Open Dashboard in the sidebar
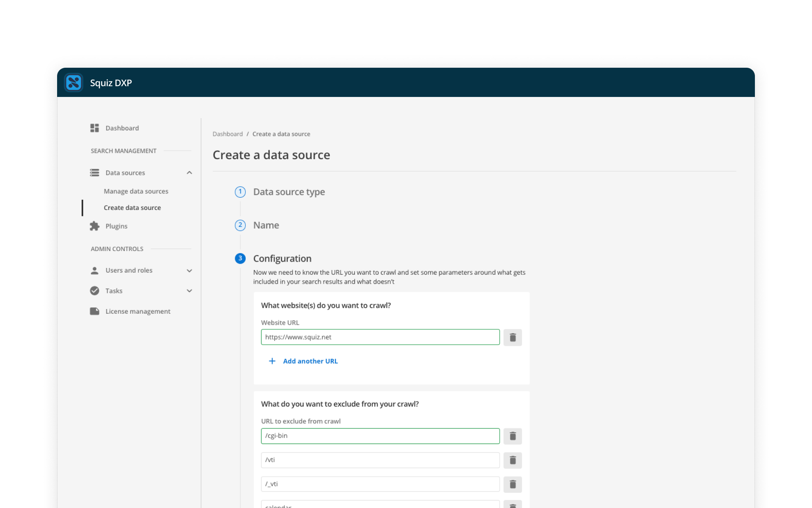812x508 pixels. pyautogui.click(x=122, y=128)
